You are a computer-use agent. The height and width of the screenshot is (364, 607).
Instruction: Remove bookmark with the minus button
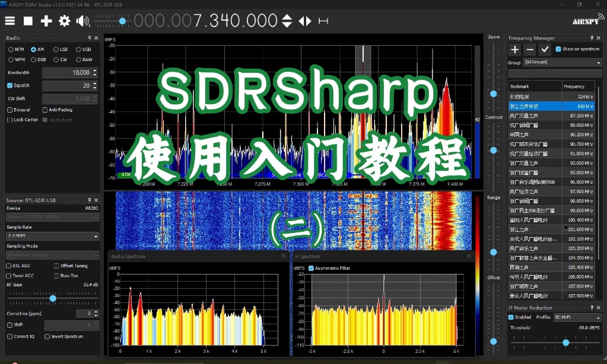(530, 50)
